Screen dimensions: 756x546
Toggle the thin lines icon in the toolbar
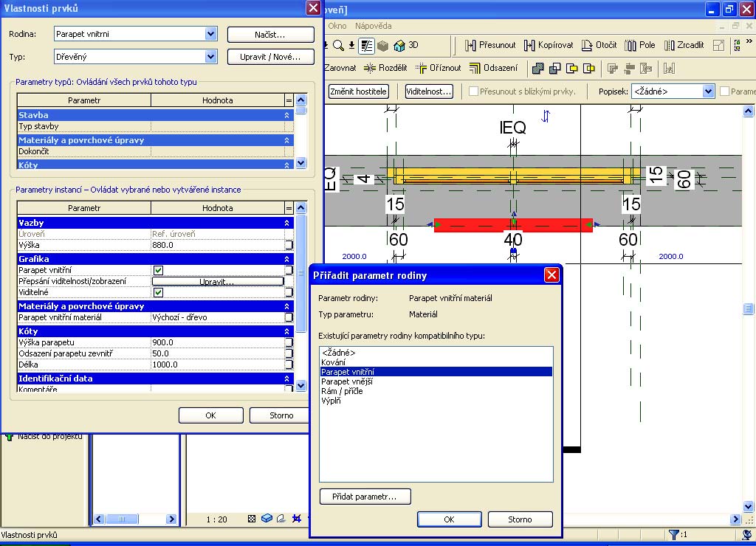click(367, 45)
